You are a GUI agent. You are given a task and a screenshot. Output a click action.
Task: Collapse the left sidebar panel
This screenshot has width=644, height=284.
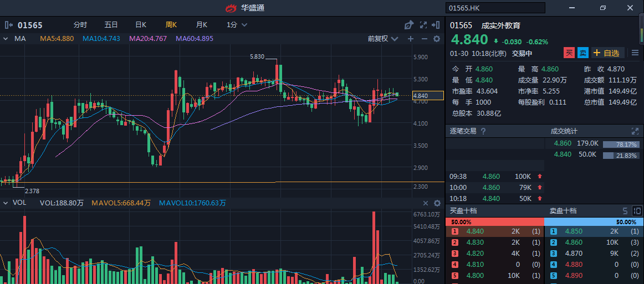8,25
